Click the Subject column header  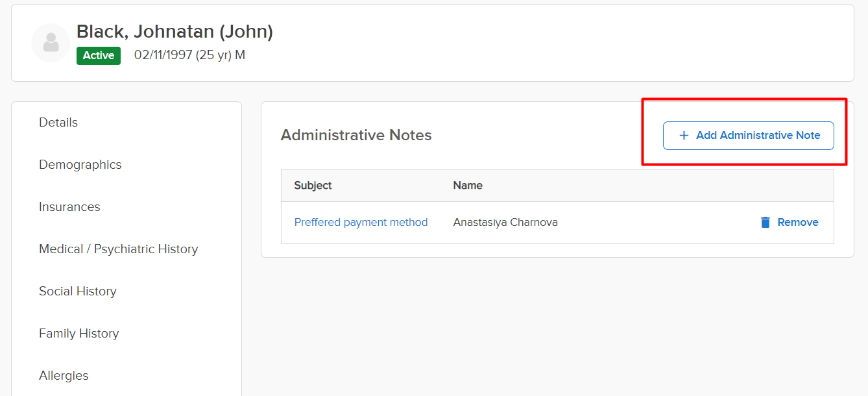click(313, 186)
